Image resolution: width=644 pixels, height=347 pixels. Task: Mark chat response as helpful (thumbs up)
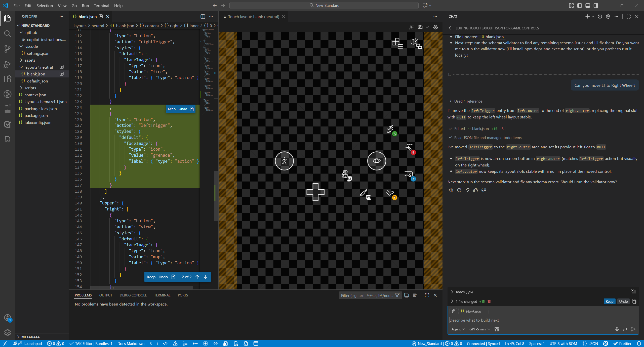pos(475,190)
